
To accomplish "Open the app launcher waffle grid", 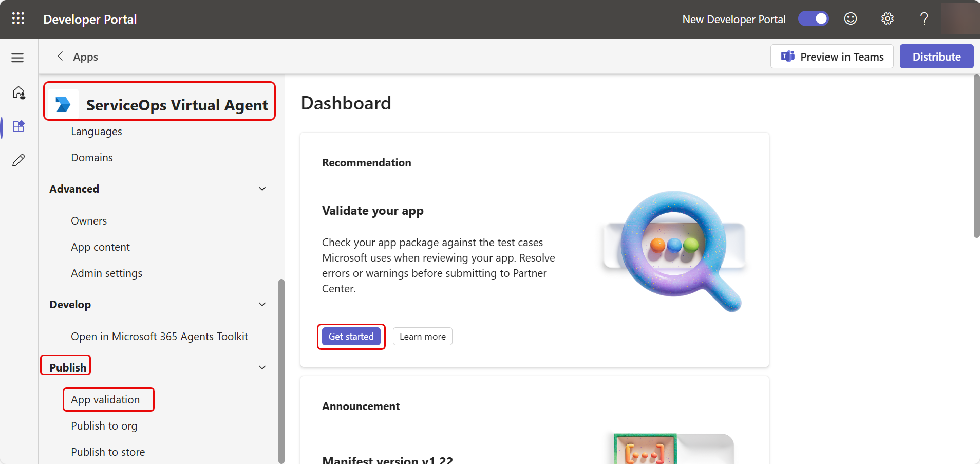I will coord(18,19).
